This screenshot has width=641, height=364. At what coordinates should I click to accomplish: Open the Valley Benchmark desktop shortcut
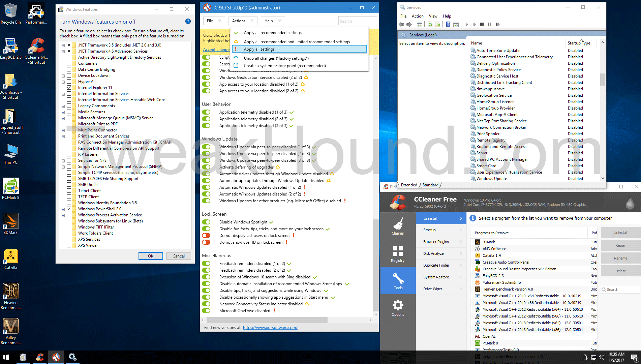coord(11,331)
